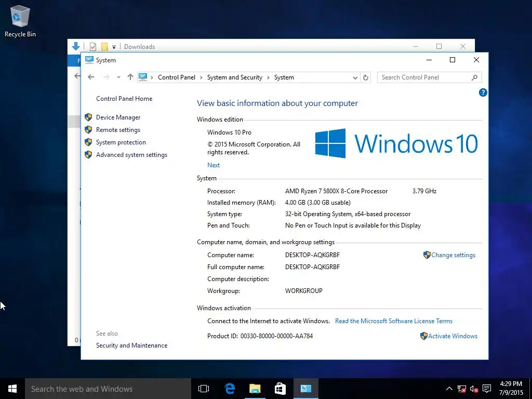
Task: Click the computer name DESKTOP-AQKGRBF value
Action: coord(312,255)
